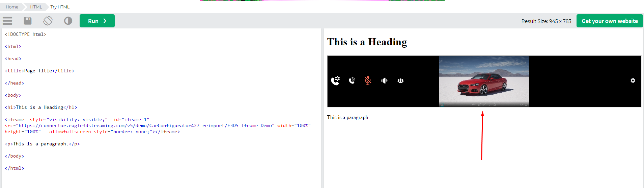644x188 pixels.
Task: Click the closing </html> tag line
Action: pos(15,168)
